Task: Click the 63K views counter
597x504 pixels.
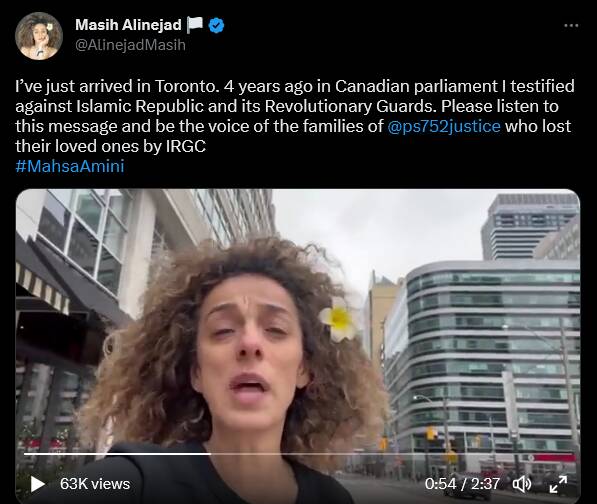Action: click(95, 484)
